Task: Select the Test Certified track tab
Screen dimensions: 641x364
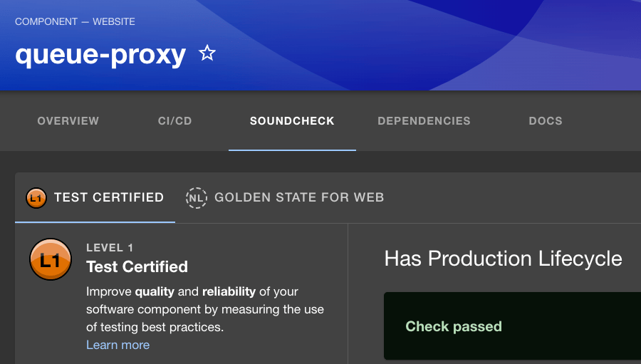Action: pos(95,198)
